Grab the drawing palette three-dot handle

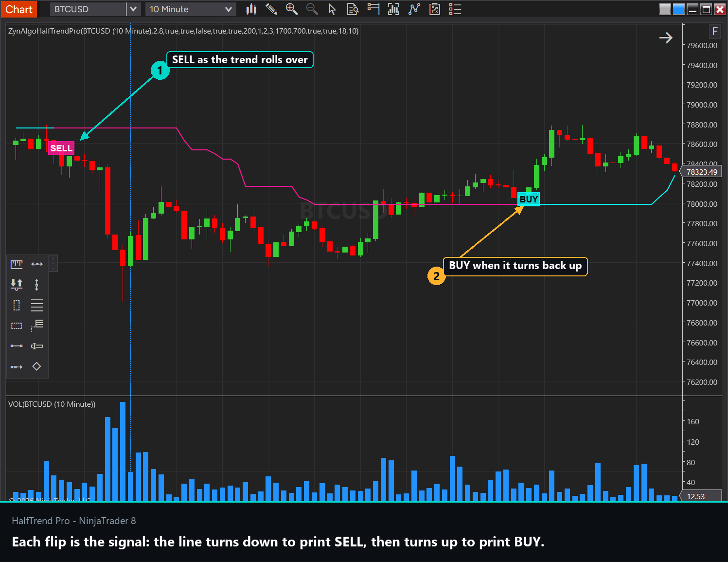53,264
